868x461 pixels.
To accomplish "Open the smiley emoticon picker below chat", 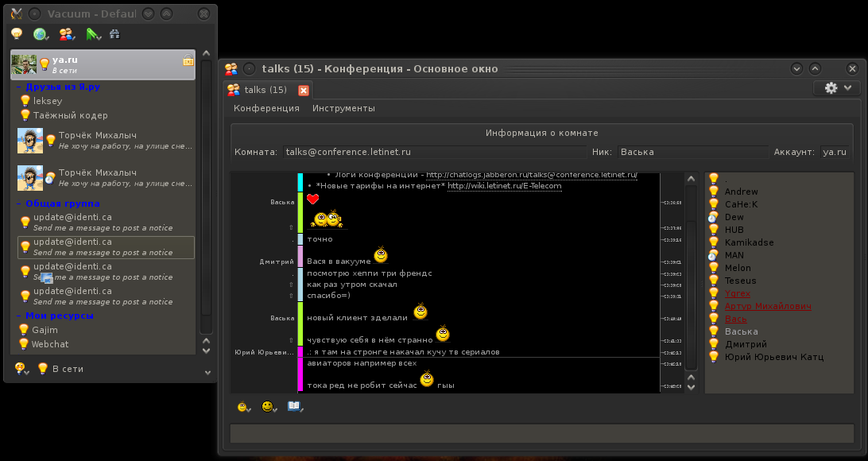I will (x=269, y=407).
